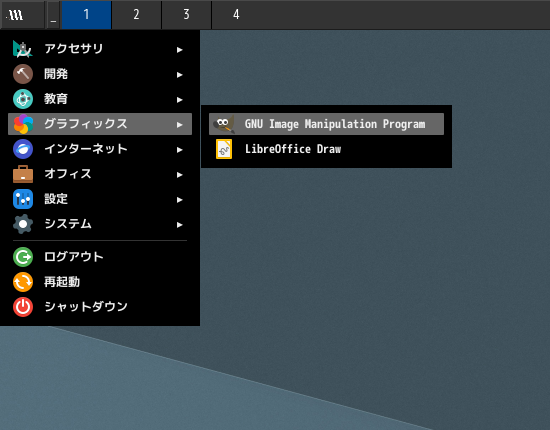550x430 pixels.
Task: Launch GNU Image Manipulation Program
Action: 326,124
